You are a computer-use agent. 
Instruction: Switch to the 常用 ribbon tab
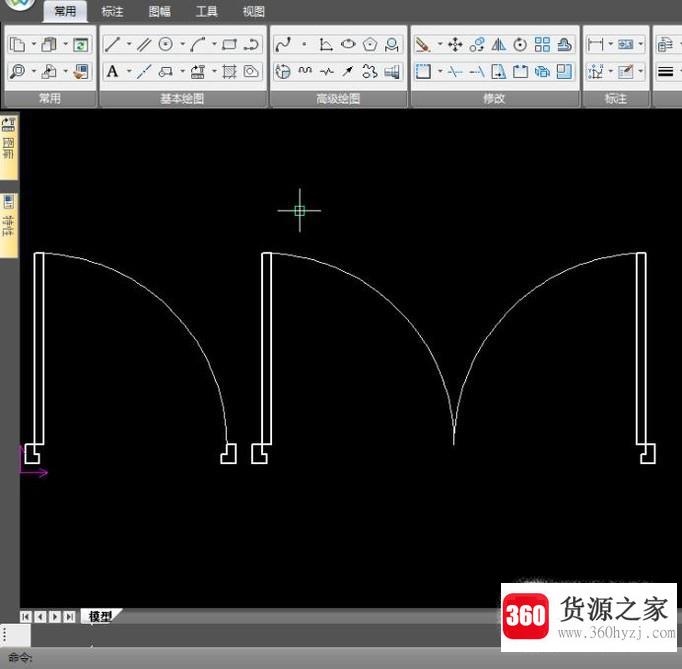[65, 11]
